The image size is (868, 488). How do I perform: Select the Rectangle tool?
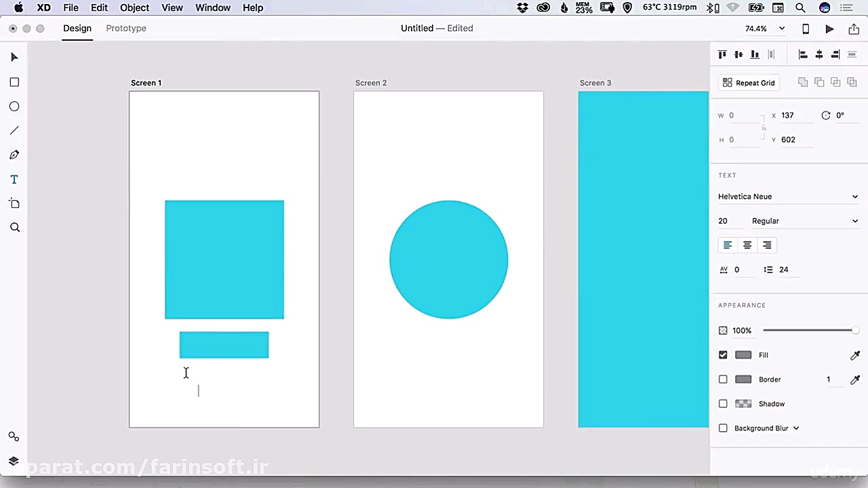tap(14, 82)
